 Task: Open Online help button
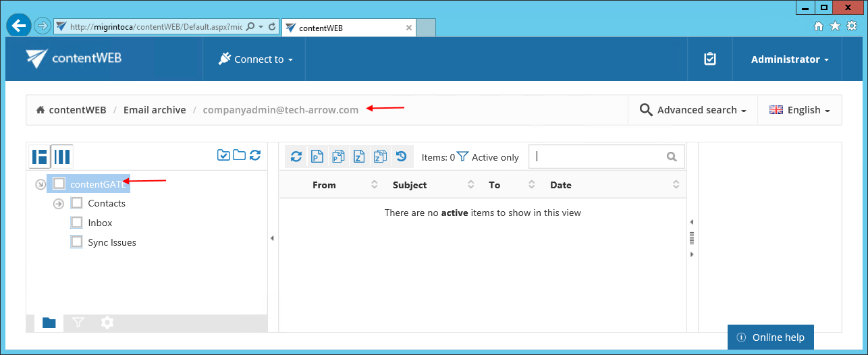[x=771, y=337]
